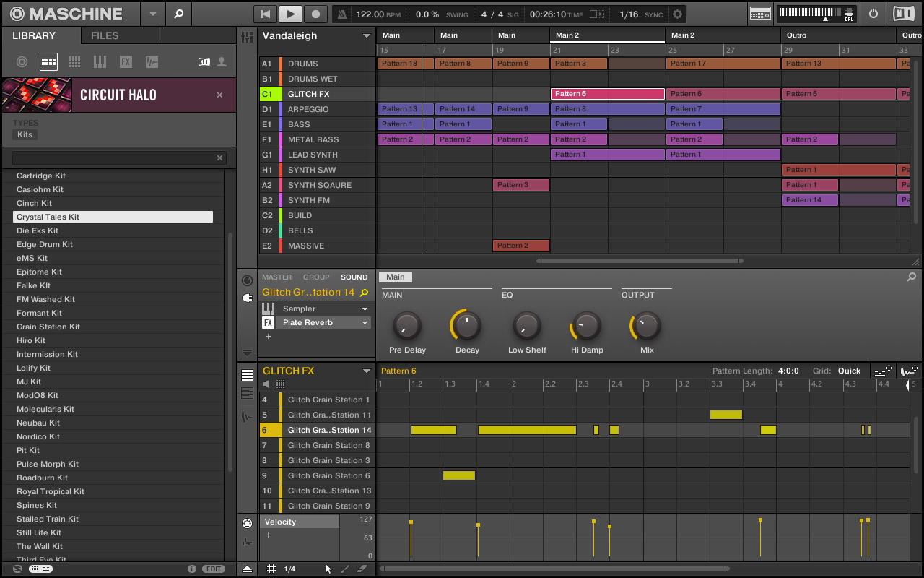
Task: Select the Samples waveform icon in Library
Action: [x=151, y=62]
